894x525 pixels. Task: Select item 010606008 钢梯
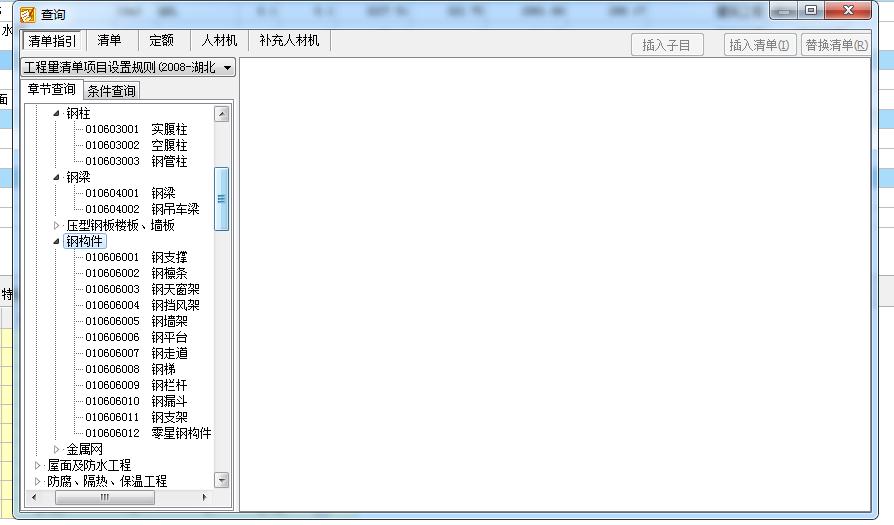tap(131, 369)
